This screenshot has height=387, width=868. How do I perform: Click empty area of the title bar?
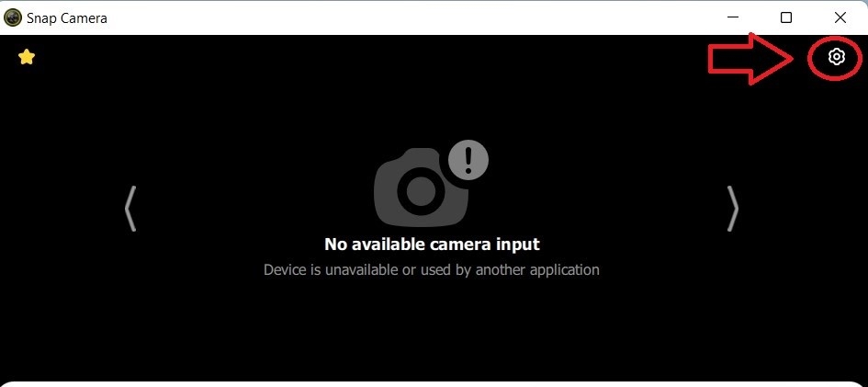[x=415, y=17]
